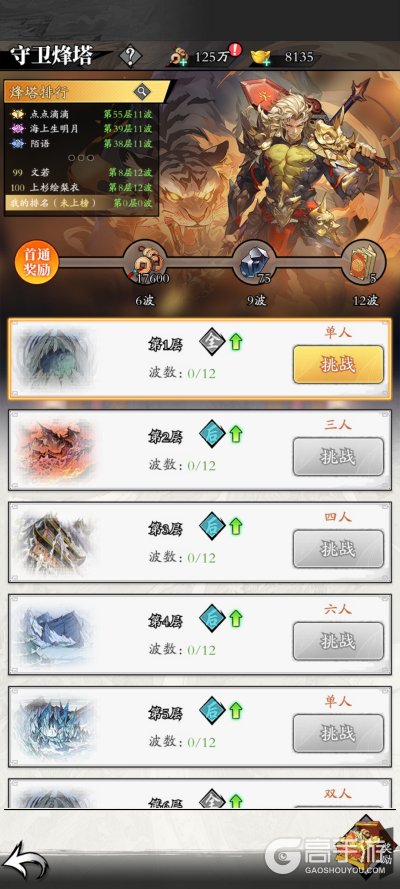Click the yellow 挑战 button for floor 1
The image size is (400, 889).
tap(338, 365)
